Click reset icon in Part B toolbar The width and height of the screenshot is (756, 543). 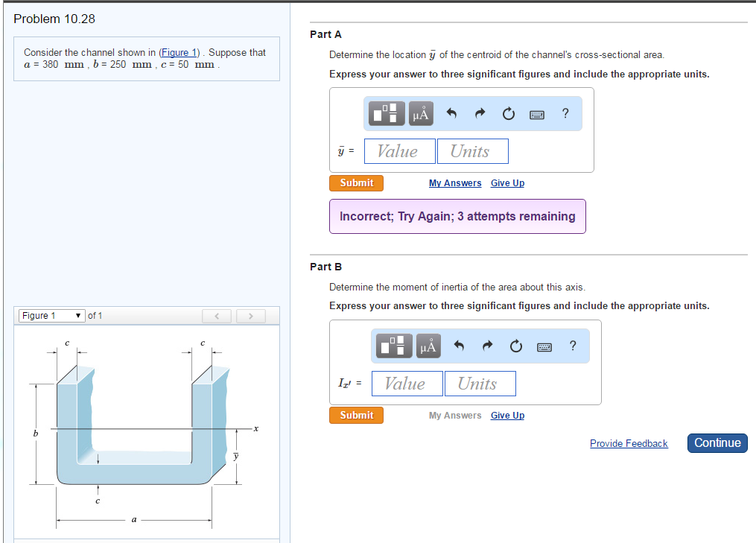516,346
